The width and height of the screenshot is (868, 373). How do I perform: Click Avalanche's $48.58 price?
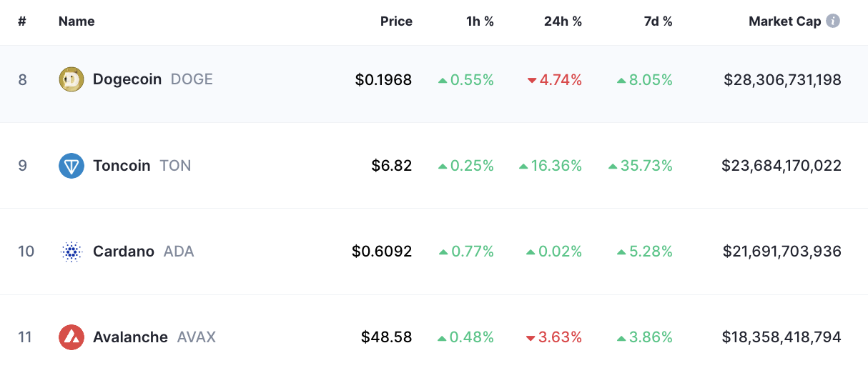tap(386, 337)
